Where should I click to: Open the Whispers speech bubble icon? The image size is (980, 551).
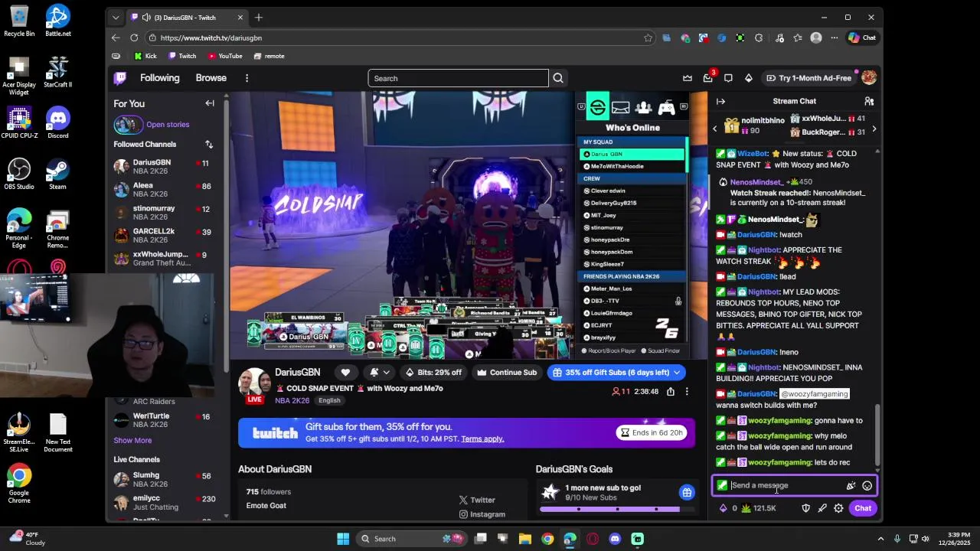click(x=728, y=78)
